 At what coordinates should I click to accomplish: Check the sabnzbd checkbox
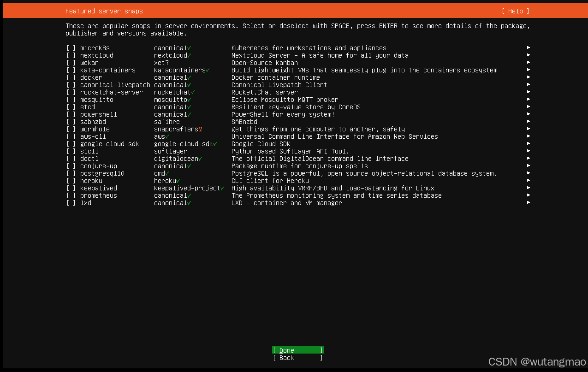tap(71, 122)
